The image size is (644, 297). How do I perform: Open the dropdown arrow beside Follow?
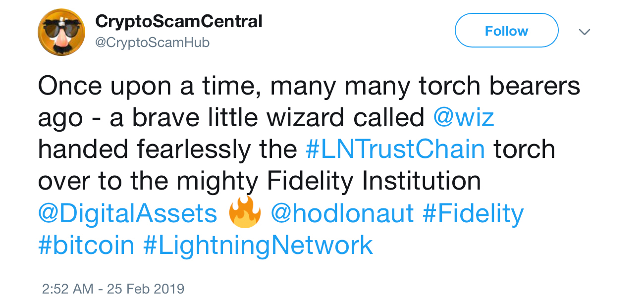pyautogui.click(x=585, y=31)
